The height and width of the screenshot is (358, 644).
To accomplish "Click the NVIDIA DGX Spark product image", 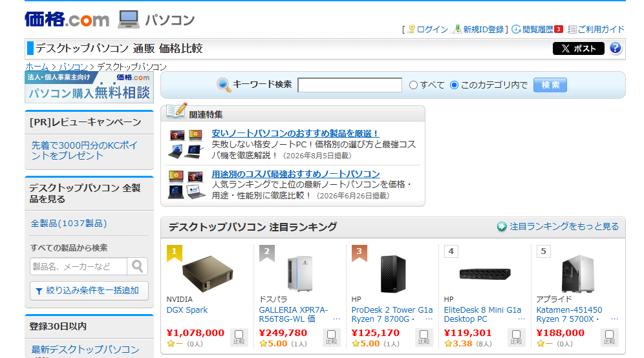I will pyautogui.click(x=208, y=273).
